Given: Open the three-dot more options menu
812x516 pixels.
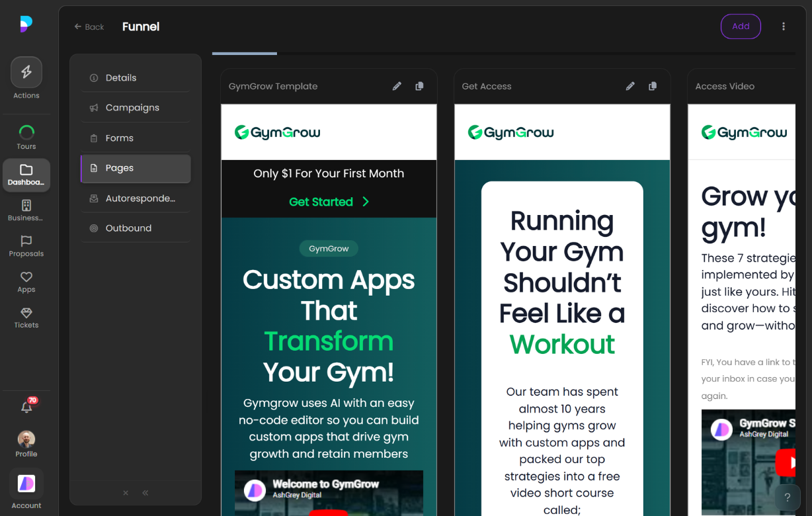Looking at the screenshot, I should [x=784, y=26].
